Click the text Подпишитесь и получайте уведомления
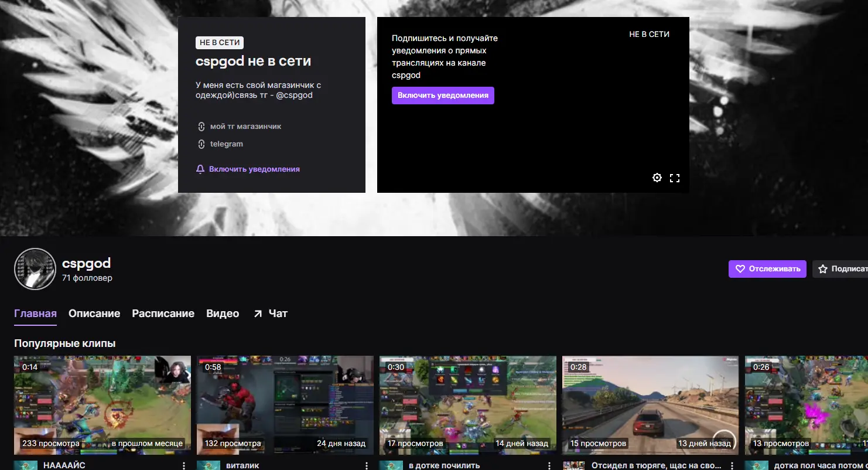The image size is (868, 470). pos(445,57)
